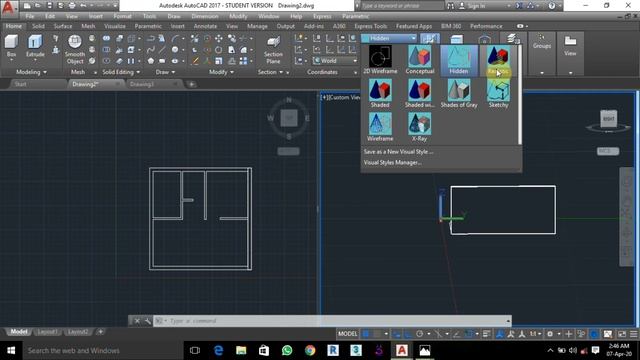
Task: Toggle annotation visibility in status bar
Action: pos(499,334)
